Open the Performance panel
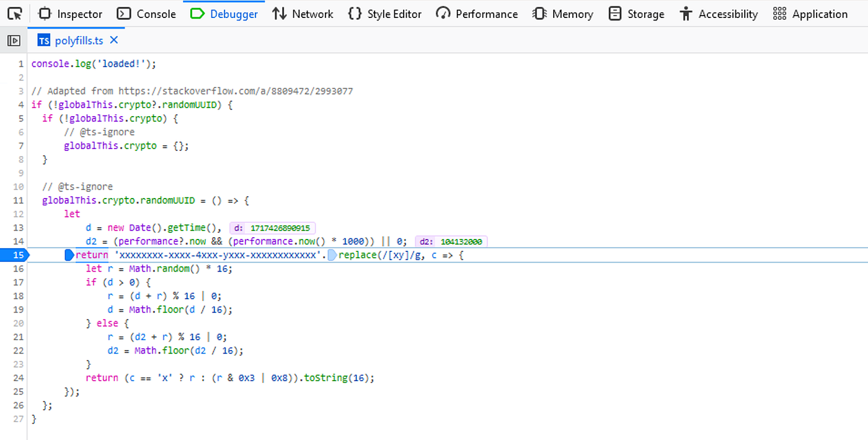The height and width of the screenshot is (440, 868). coord(476,13)
